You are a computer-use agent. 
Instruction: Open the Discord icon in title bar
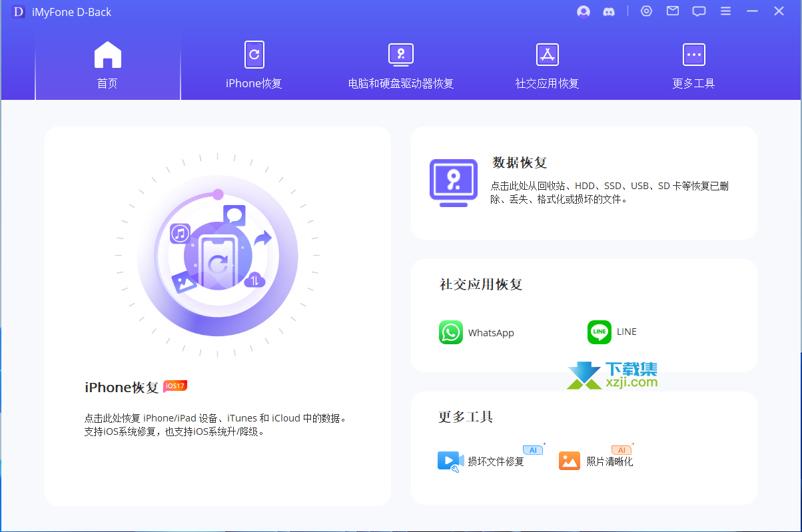(609, 11)
